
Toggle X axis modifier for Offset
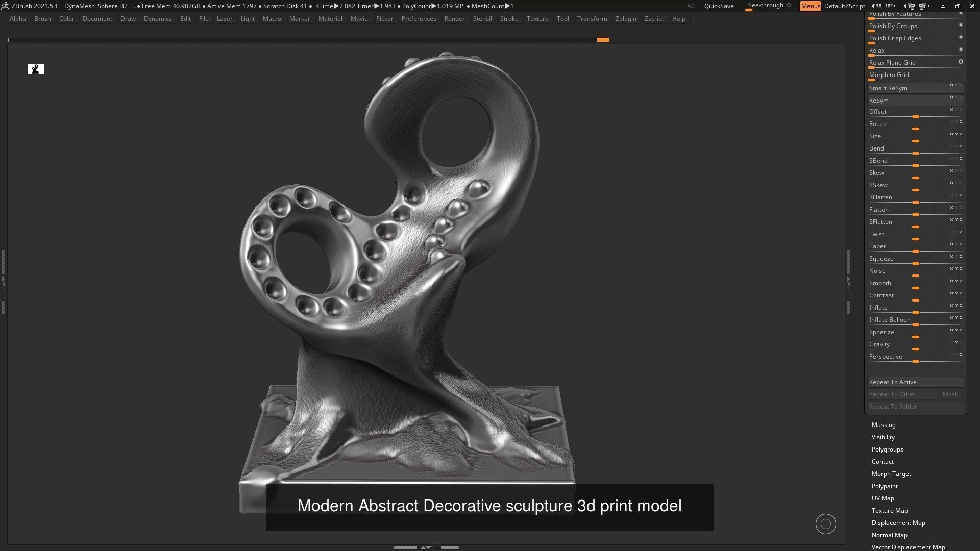(951, 110)
